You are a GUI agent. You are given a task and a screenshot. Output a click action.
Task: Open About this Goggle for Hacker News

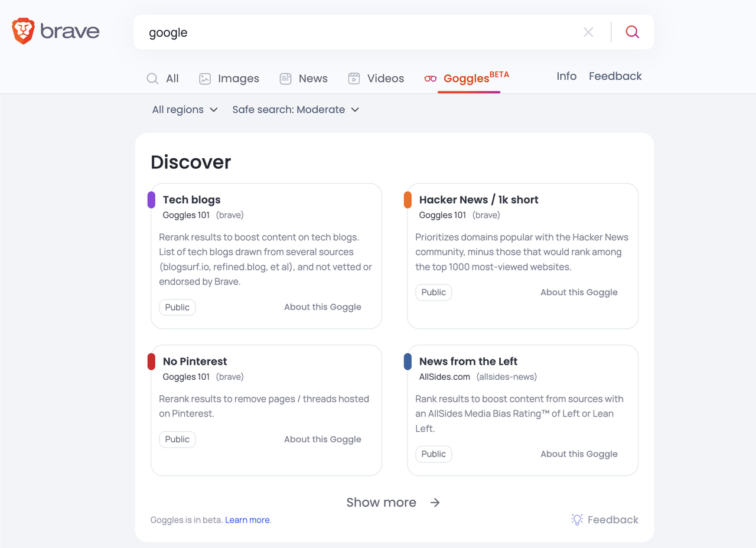[x=579, y=292]
